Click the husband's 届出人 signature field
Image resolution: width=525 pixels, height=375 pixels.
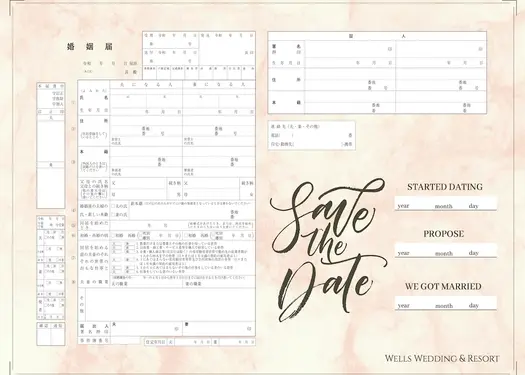pos(146,328)
